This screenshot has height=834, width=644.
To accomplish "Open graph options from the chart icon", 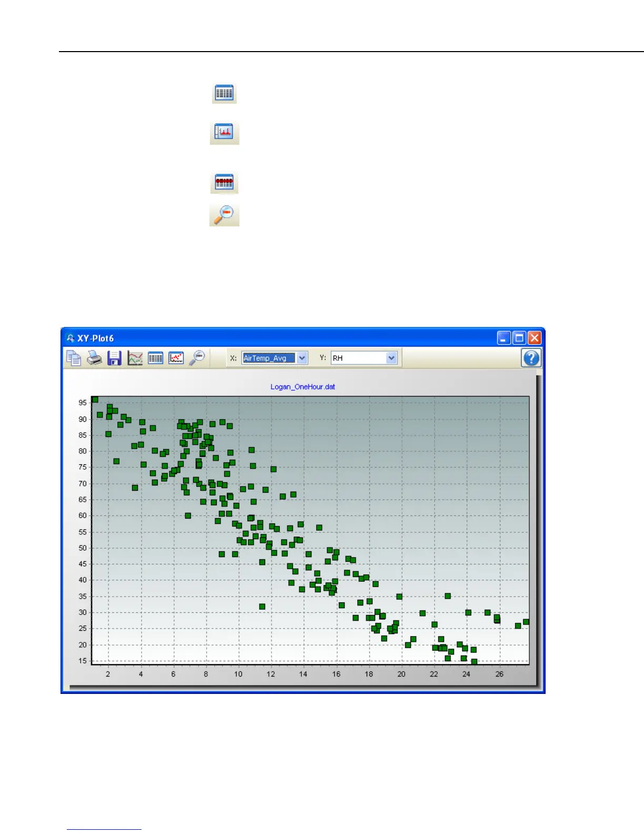I will (x=135, y=358).
